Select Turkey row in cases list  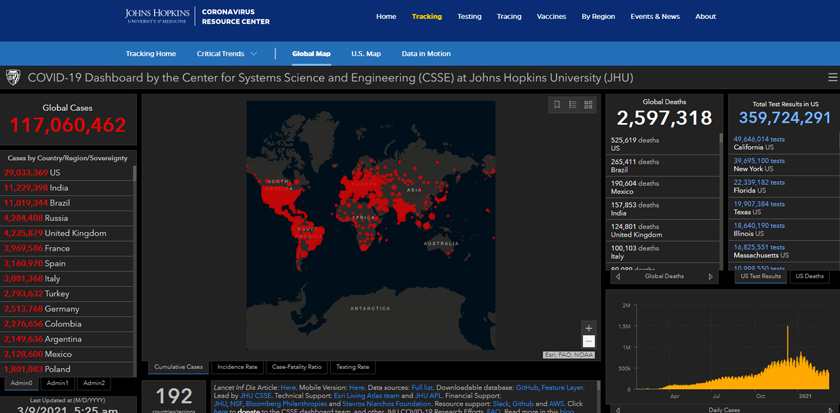click(x=67, y=294)
